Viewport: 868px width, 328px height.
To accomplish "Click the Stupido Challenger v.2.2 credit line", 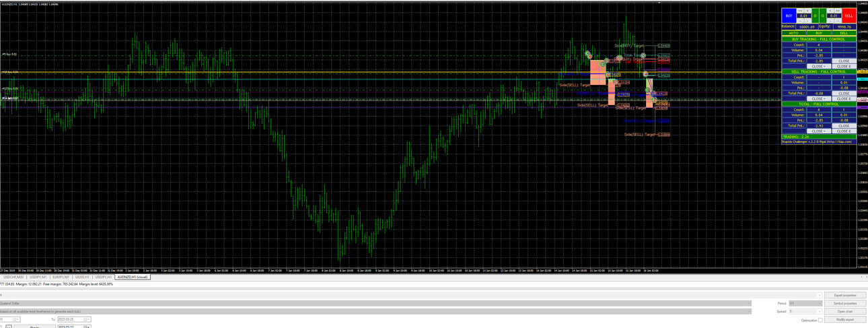I will (818, 141).
